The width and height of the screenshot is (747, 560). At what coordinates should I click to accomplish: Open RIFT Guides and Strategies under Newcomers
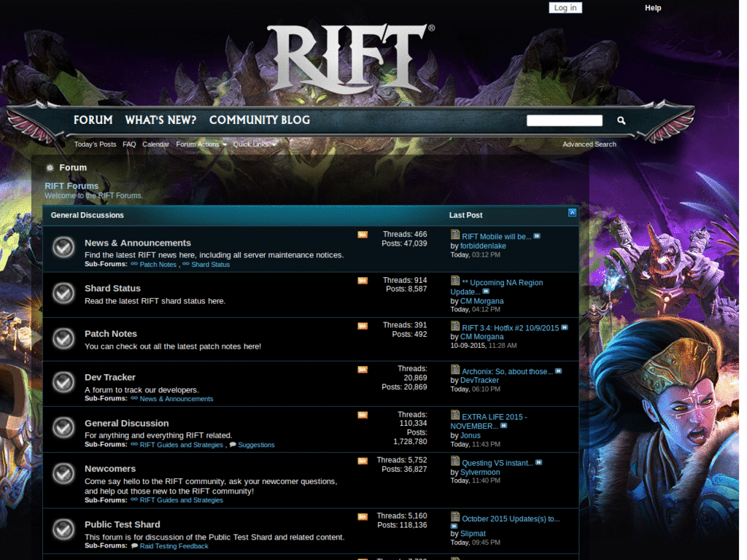tap(181, 500)
